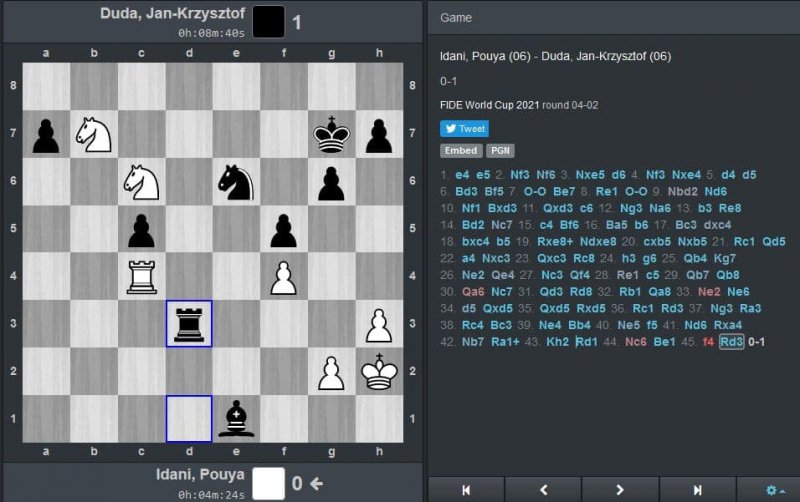
Task: Step forward one move
Action: 620,489
